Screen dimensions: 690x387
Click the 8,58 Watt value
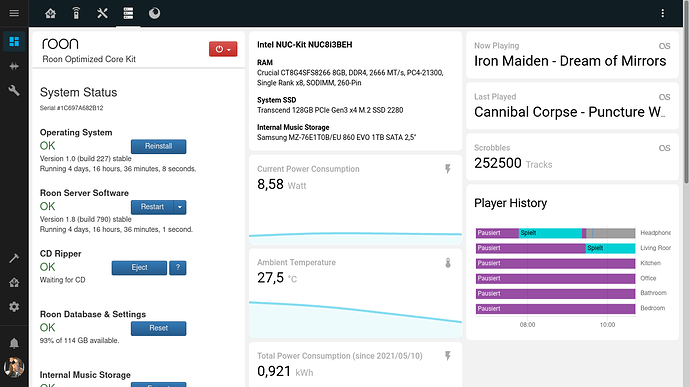pos(270,184)
